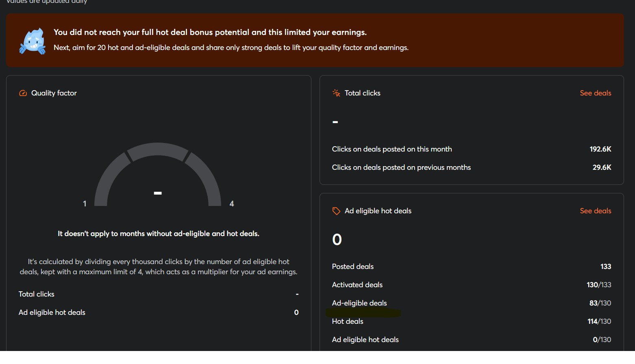Click Ad eligible hot deals row under Quality factor
Viewport: 635px width, 364px height.
[52, 312]
